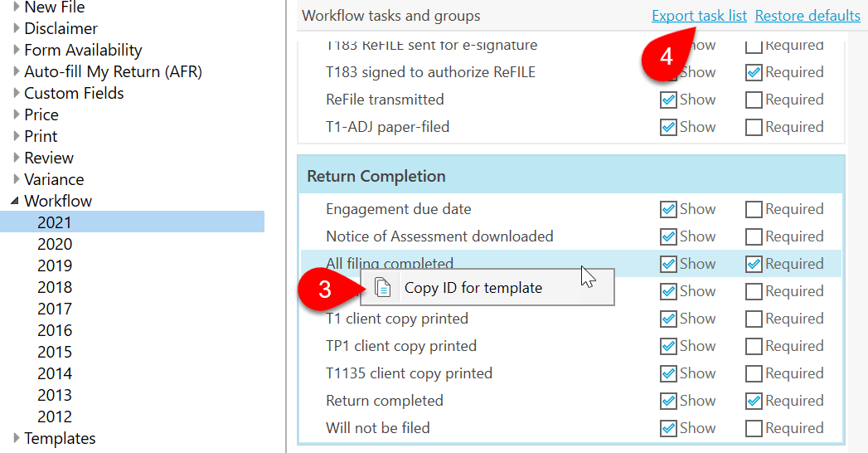Expand the Disclaimer tree node
Screen dimensions: 868x453
coord(16,27)
